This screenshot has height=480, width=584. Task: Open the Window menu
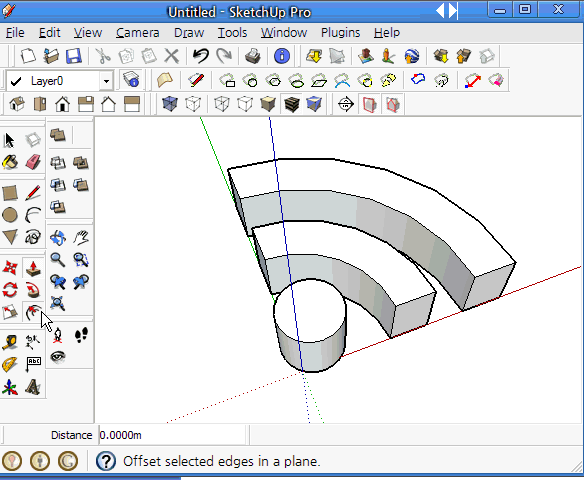(284, 33)
